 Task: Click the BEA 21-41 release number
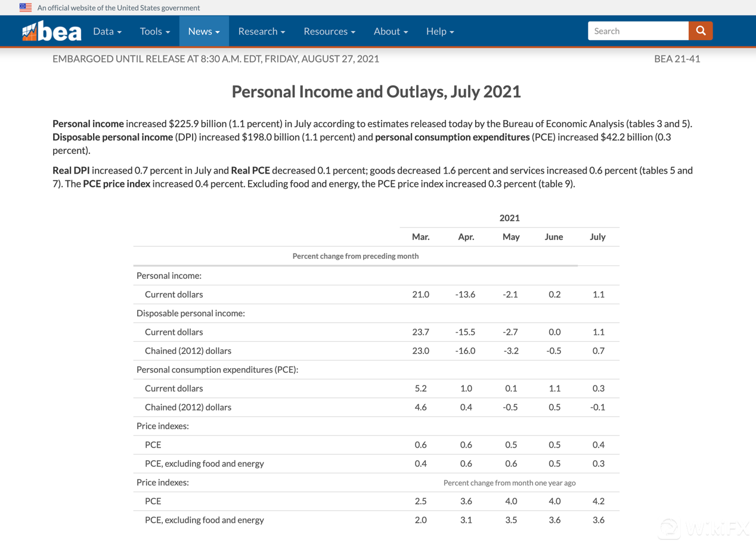click(x=677, y=58)
